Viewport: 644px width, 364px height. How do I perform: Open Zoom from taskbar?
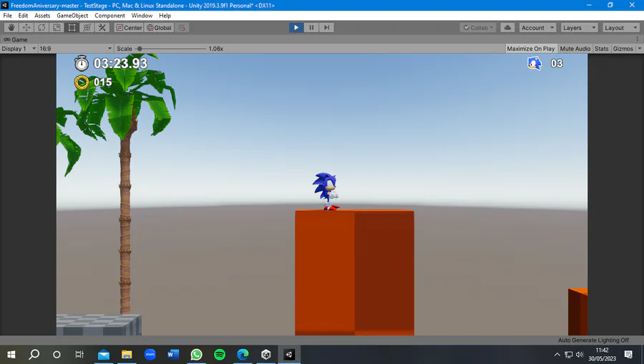click(x=150, y=354)
